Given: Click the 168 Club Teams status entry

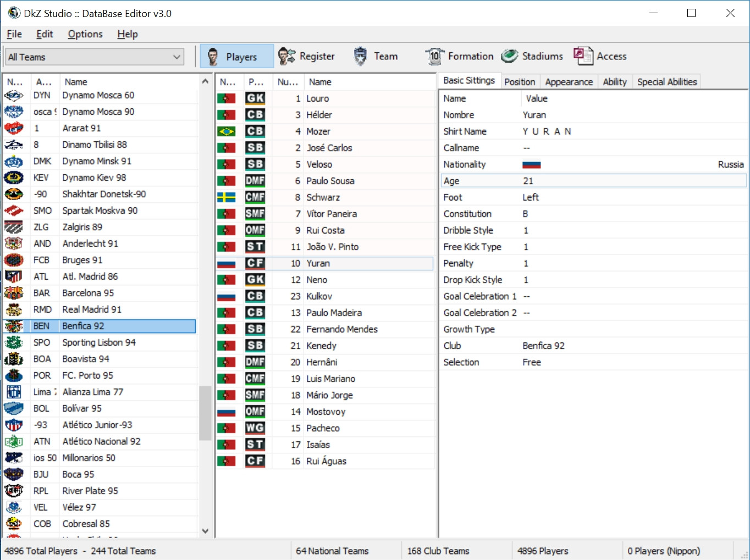Looking at the screenshot, I should [438, 551].
